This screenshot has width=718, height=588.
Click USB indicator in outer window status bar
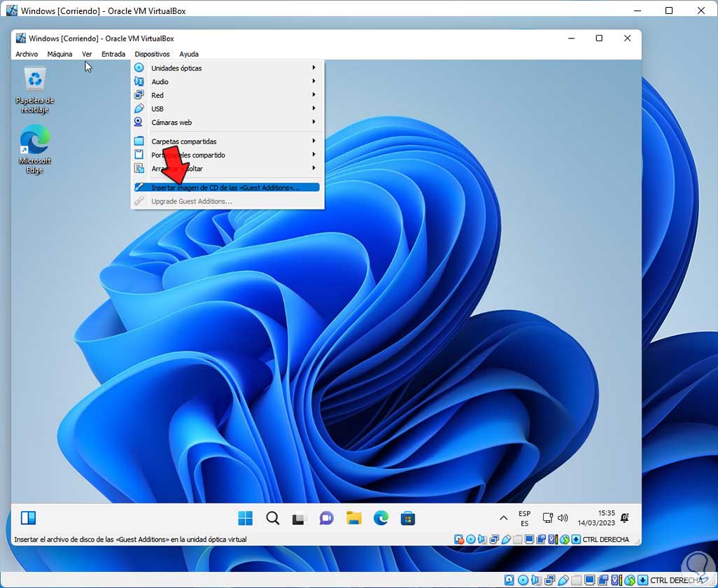pos(563,580)
